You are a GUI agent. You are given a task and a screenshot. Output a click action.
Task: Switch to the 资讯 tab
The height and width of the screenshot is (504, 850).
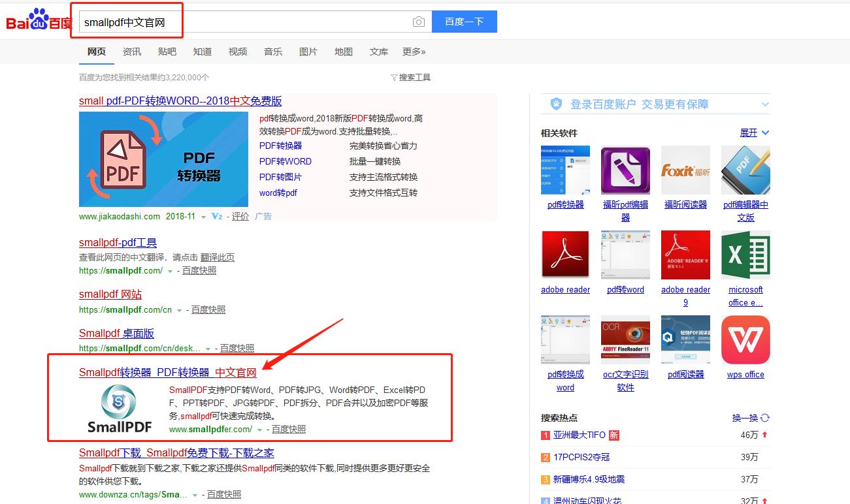click(x=132, y=52)
